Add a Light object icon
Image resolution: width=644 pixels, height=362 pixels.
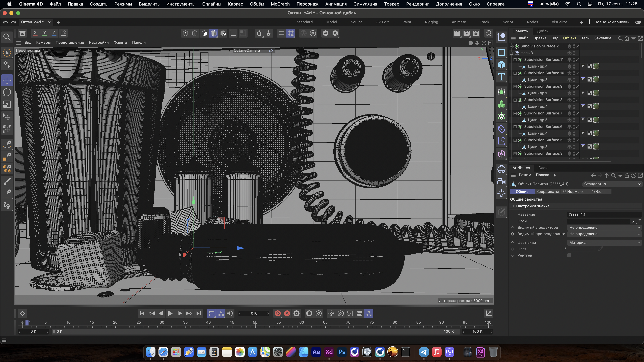point(501,194)
